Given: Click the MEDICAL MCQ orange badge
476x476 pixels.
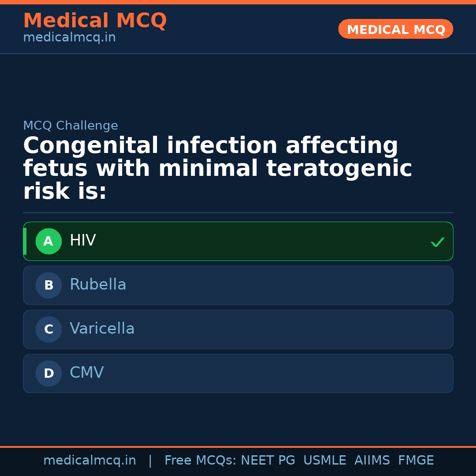Looking at the screenshot, I should click(395, 29).
